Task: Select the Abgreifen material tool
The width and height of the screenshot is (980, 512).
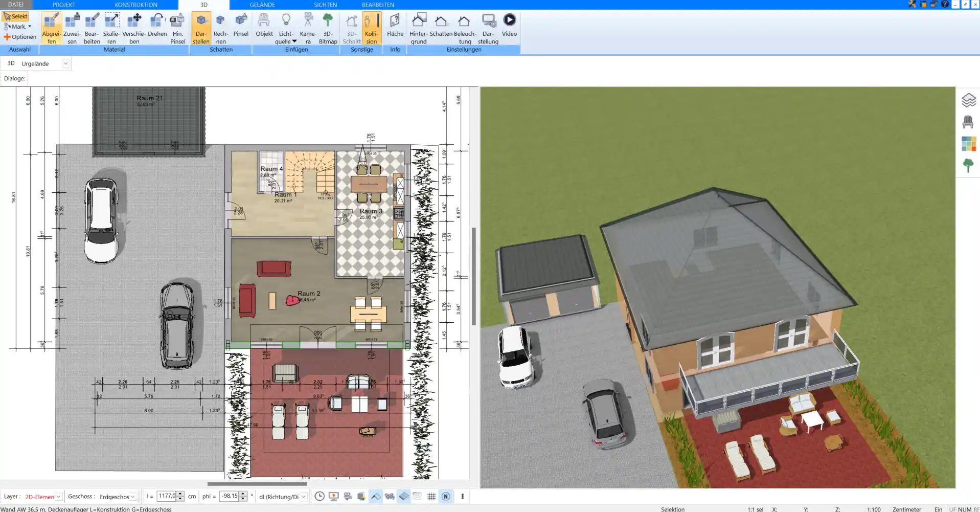Action: (51, 29)
